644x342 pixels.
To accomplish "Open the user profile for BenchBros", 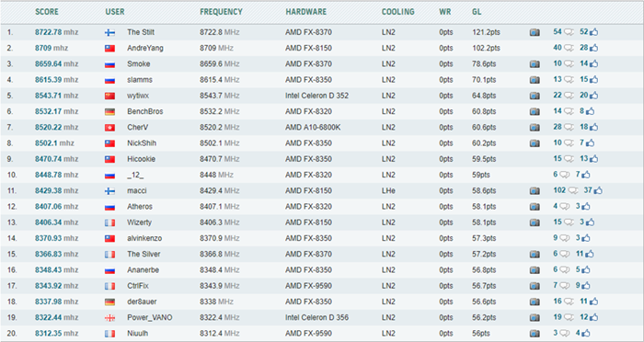I will coord(145,111).
